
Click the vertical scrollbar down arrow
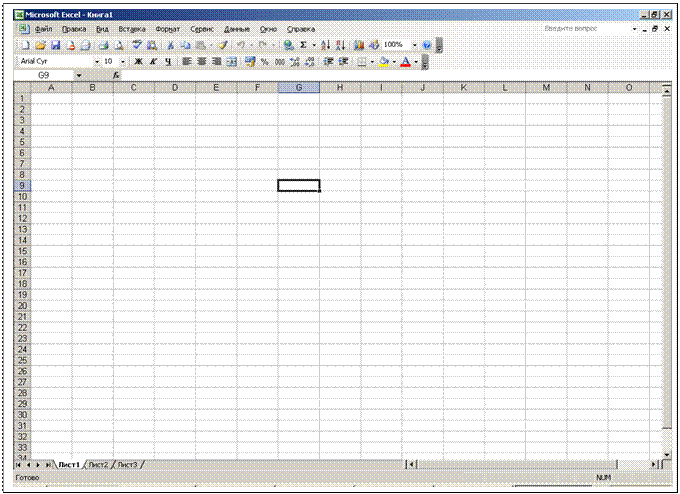(x=667, y=454)
